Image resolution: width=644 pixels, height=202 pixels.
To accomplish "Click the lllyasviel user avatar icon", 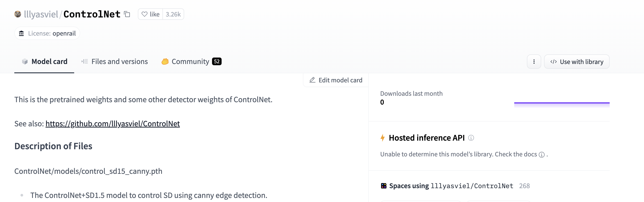I will click(17, 14).
